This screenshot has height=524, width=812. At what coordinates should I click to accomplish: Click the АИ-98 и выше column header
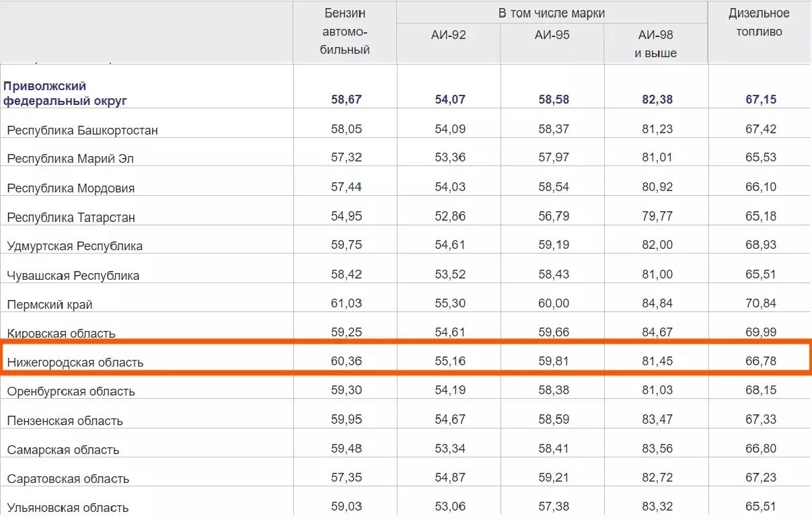coord(655,43)
